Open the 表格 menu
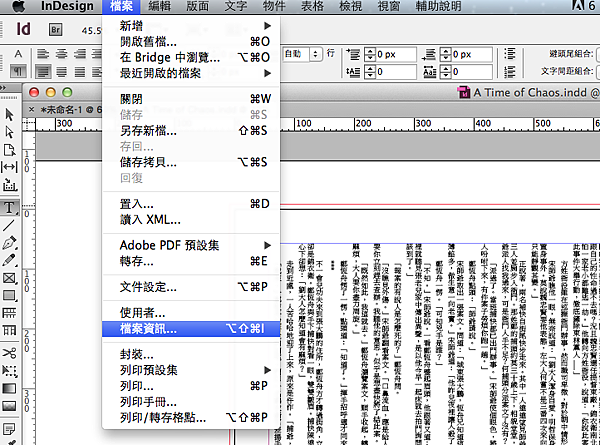 [x=312, y=6]
